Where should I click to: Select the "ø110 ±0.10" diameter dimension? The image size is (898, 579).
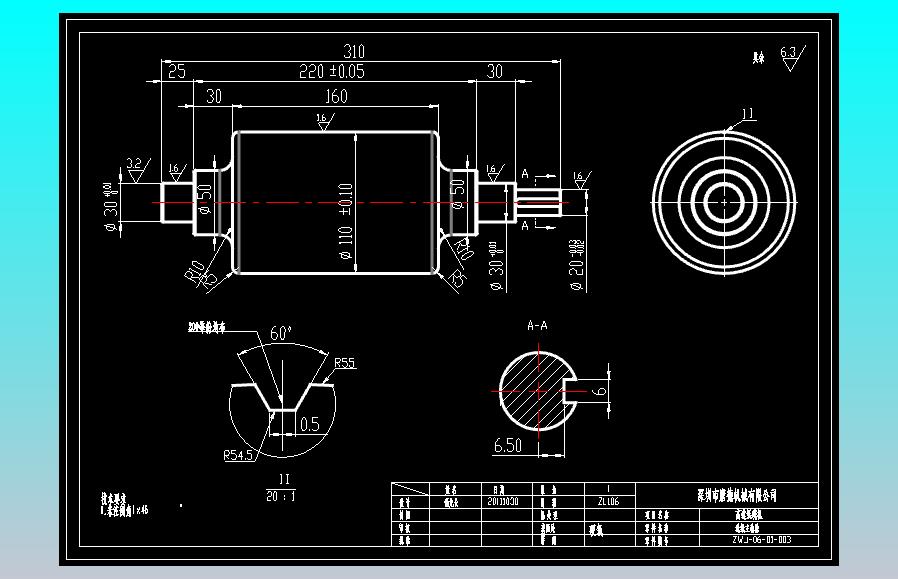(x=345, y=221)
